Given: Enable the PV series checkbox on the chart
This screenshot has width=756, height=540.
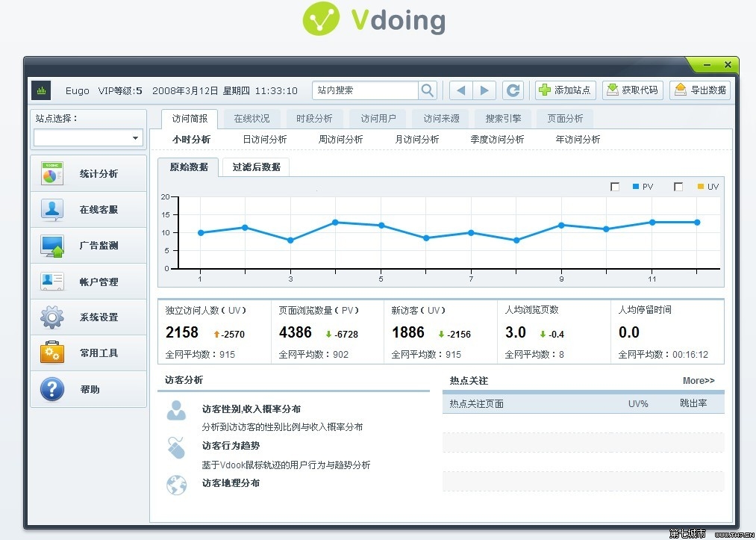Looking at the screenshot, I should click(x=616, y=186).
